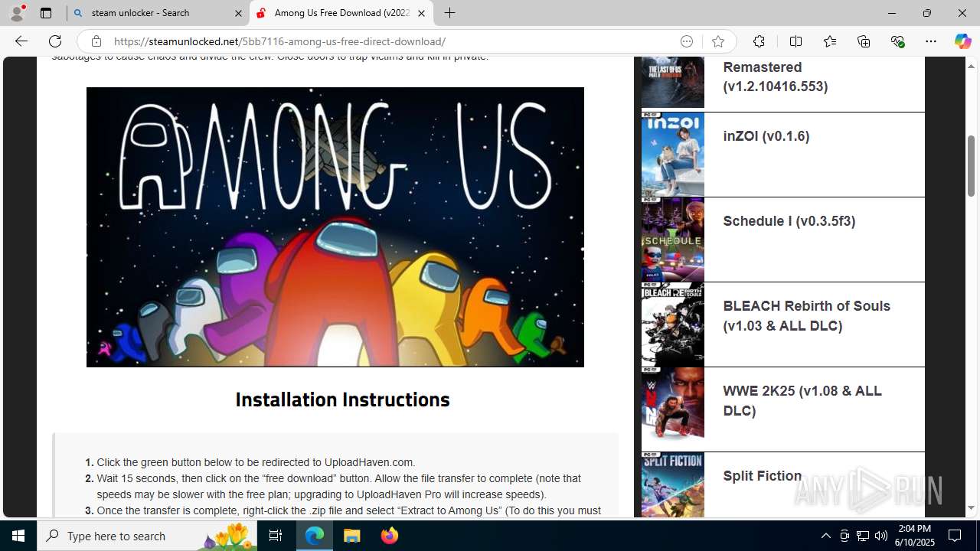Open a new browser tab
The image size is (980, 551).
pos(450,13)
